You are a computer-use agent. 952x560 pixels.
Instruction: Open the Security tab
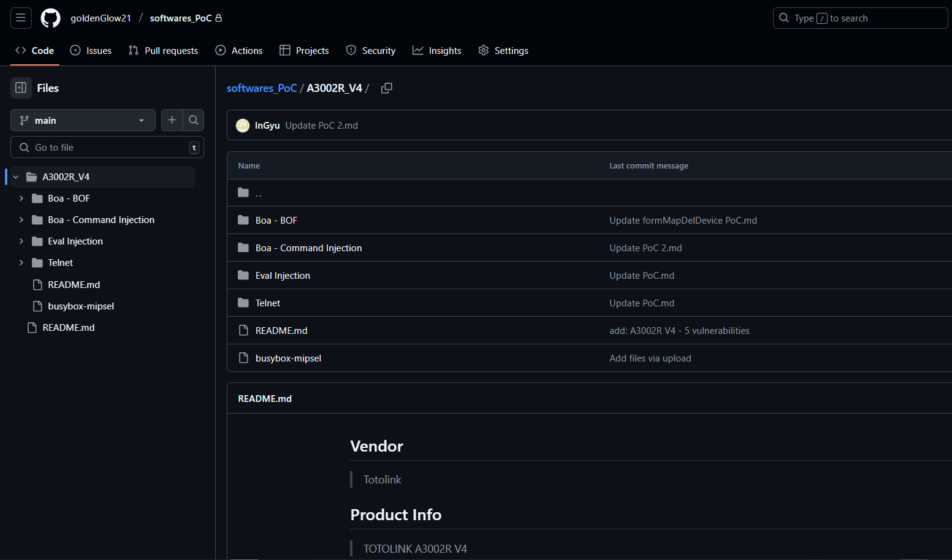pos(371,51)
